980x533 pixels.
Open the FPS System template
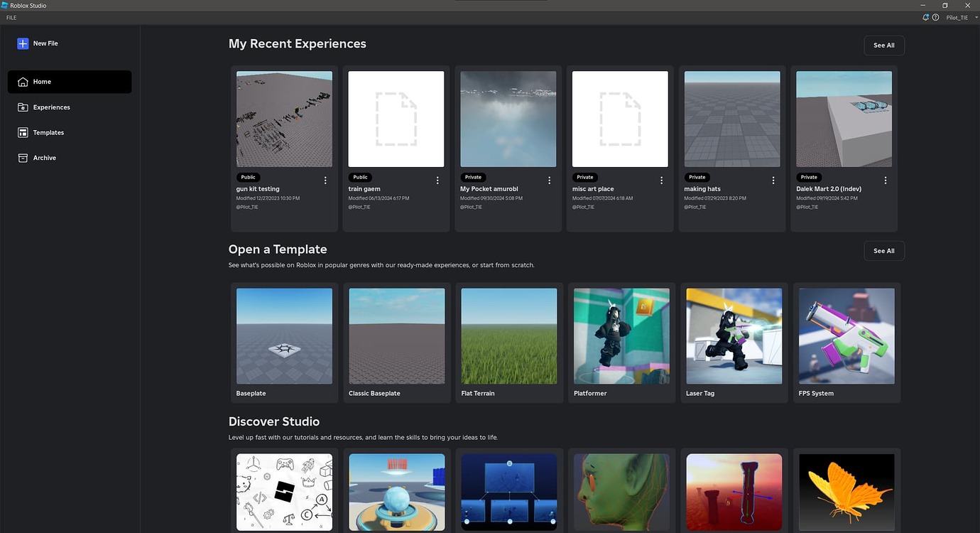click(846, 335)
